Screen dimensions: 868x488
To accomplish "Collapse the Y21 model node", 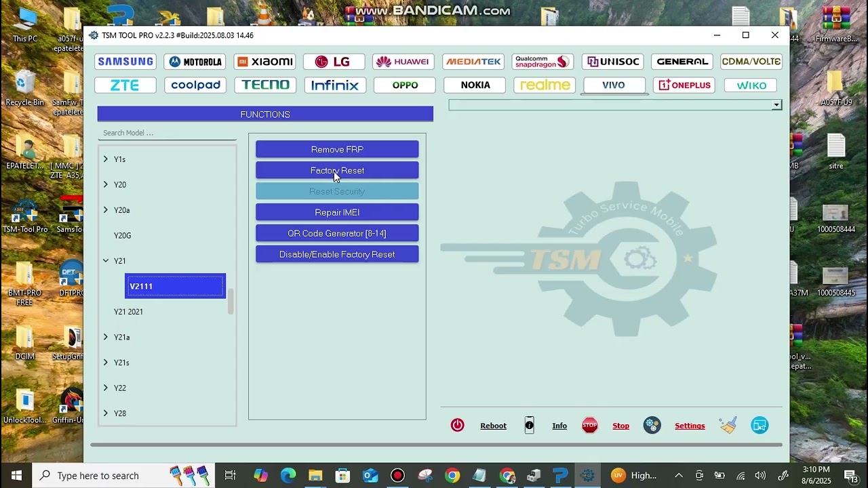I will click(x=106, y=261).
